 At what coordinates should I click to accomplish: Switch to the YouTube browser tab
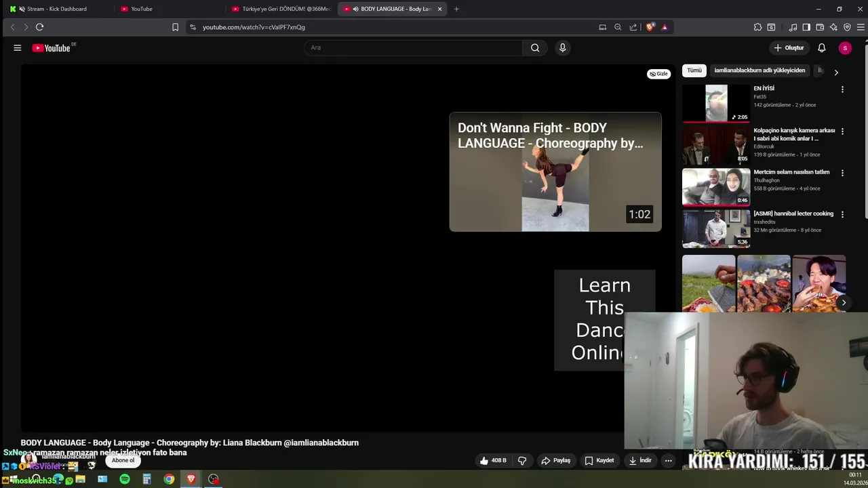(142, 9)
